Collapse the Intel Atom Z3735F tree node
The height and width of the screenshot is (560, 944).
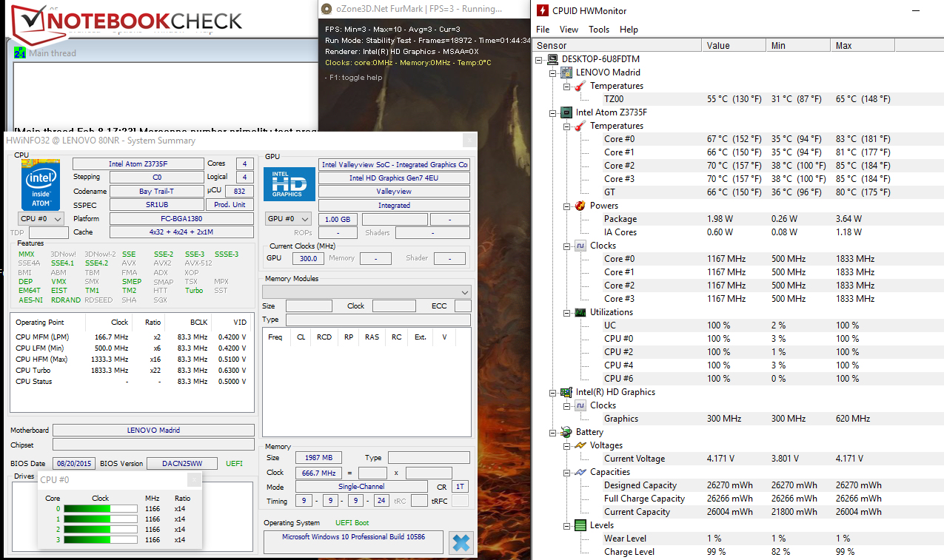point(552,112)
